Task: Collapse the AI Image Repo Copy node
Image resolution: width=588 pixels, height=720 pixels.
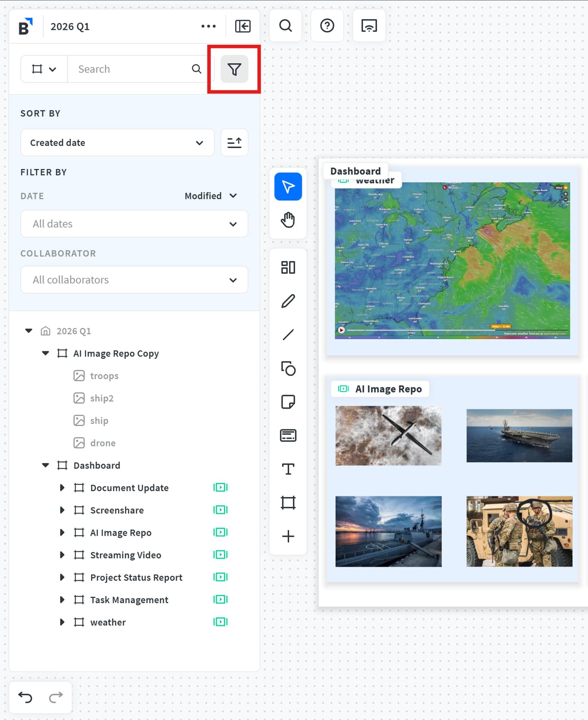Action: (x=46, y=353)
